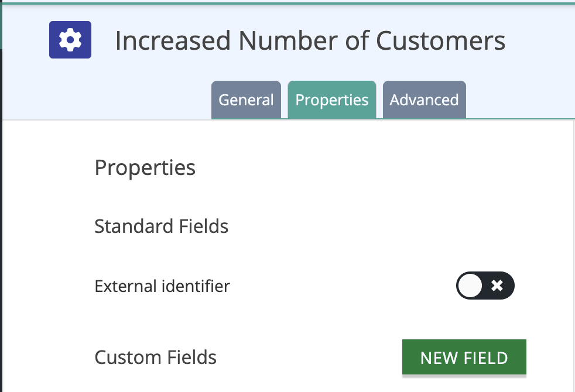Click the blue gear icon beside the title
Screen dimensions: 575x392
(70, 40)
